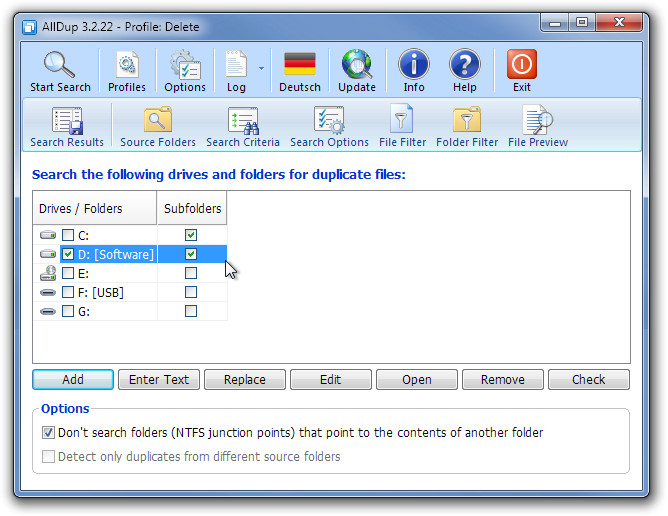The height and width of the screenshot is (516, 668).
Task: Click the red Exit icon
Action: pos(521,65)
